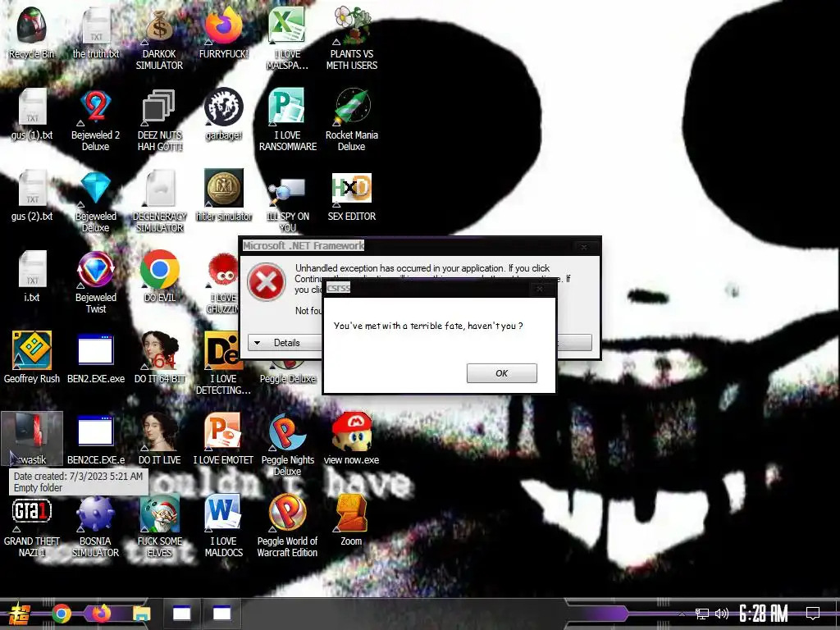Open File Explorer from the taskbar
The image size is (840, 630).
point(141,614)
